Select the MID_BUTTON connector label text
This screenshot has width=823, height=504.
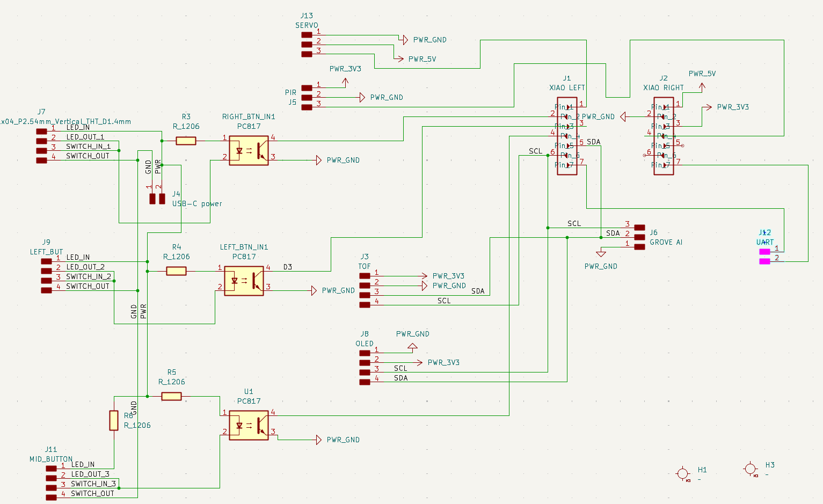(x=51, y=459)
